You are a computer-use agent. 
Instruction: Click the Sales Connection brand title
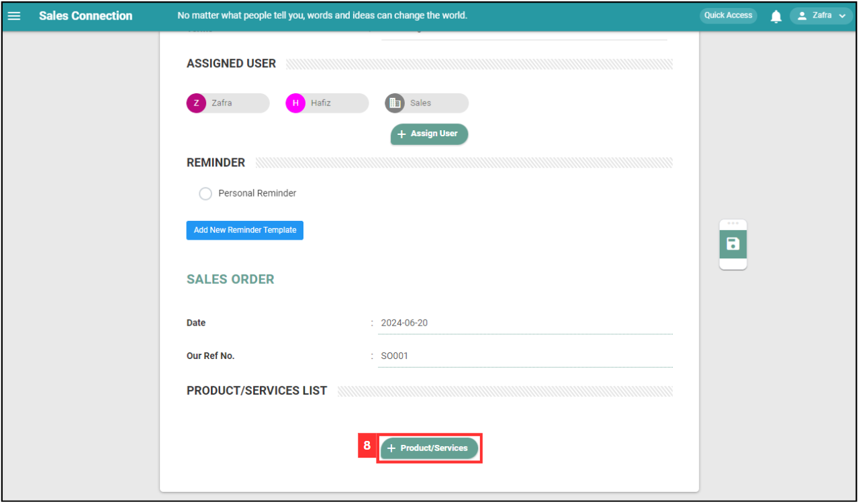pos(86,15)
